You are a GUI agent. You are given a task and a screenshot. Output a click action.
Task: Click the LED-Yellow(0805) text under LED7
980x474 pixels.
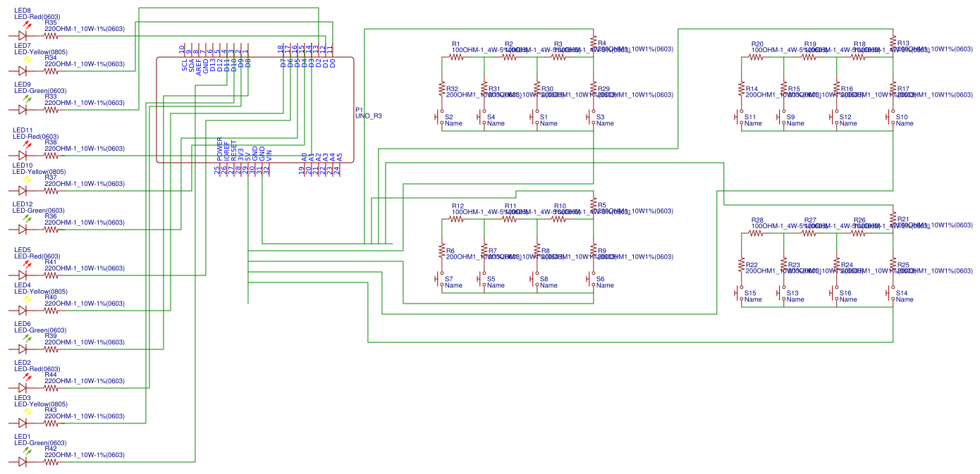pos(40,52)
